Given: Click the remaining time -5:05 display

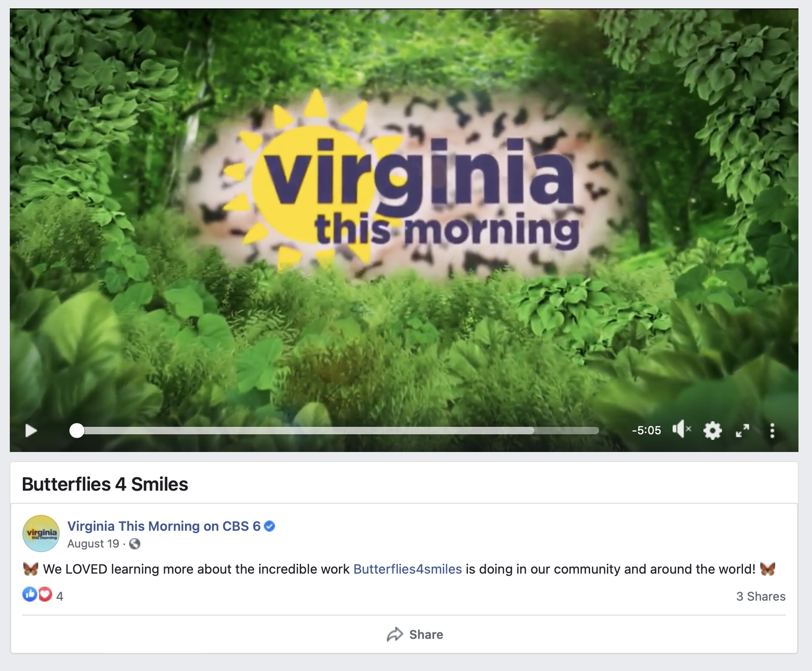Looking at the screenshot, I should (646, 430).
